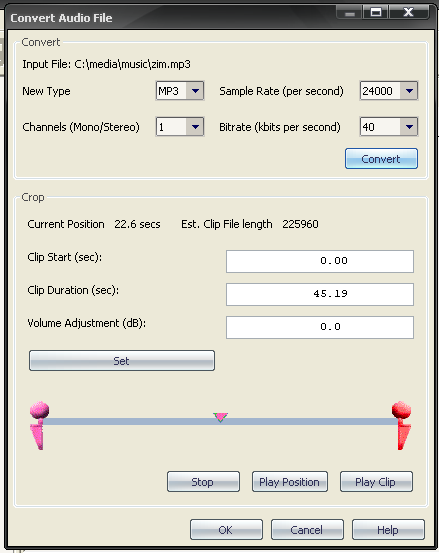
Task: Minimize the Convert Audio File window
Action: point(350,13)
